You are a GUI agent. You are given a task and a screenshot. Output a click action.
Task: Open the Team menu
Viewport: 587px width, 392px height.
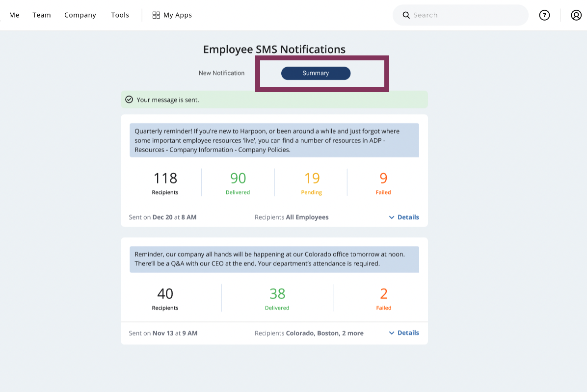pos(42,15)
